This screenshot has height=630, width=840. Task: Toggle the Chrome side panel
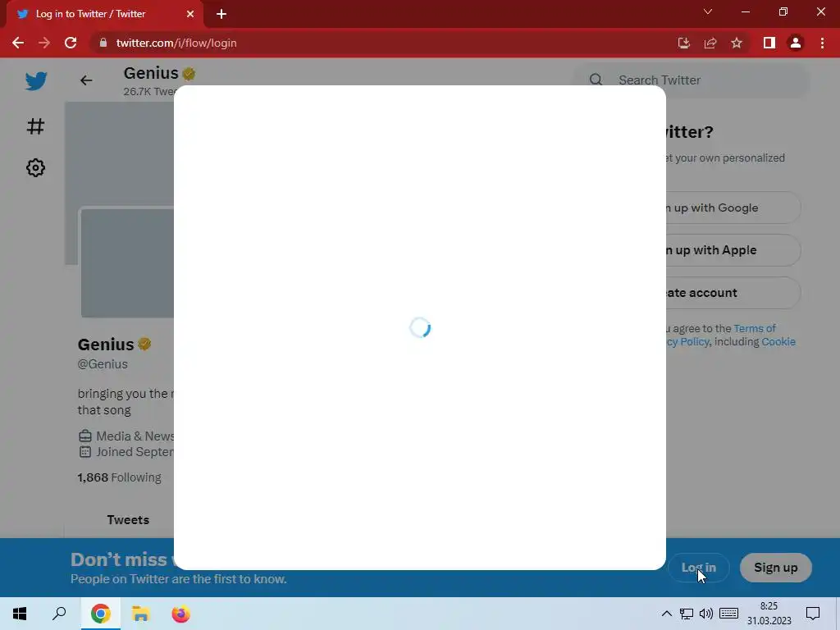tap(769, 43)
